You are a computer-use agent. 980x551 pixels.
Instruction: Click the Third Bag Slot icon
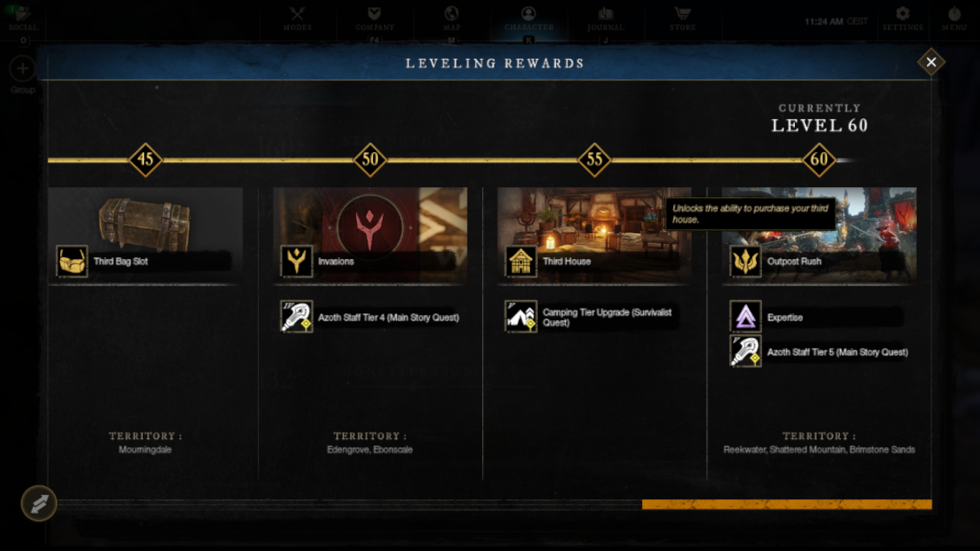(72, 261)
